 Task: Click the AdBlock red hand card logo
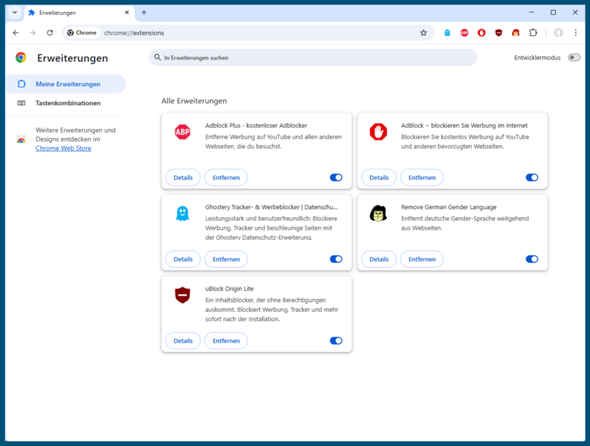pyautogui.click(x=378, y=132)
